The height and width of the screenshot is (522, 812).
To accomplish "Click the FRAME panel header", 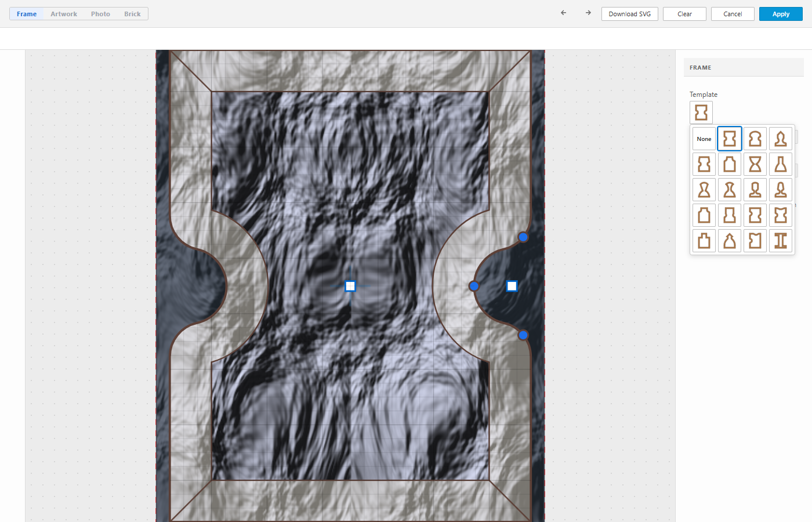I will (744, 67).
